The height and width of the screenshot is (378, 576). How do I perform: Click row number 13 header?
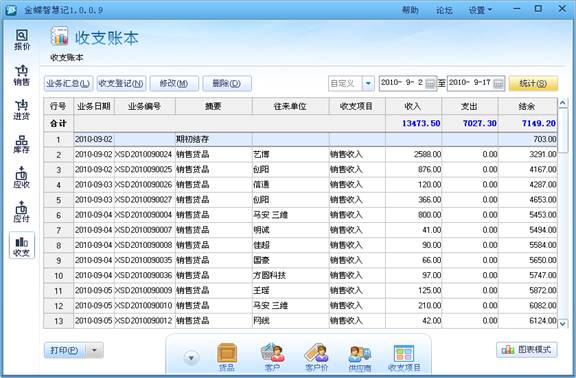pos(59,321)
